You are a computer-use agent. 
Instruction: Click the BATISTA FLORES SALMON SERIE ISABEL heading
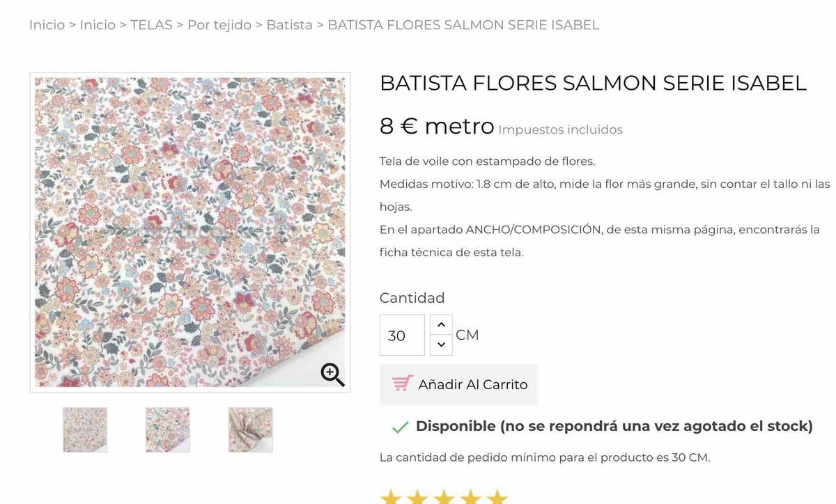pos(593,83)
